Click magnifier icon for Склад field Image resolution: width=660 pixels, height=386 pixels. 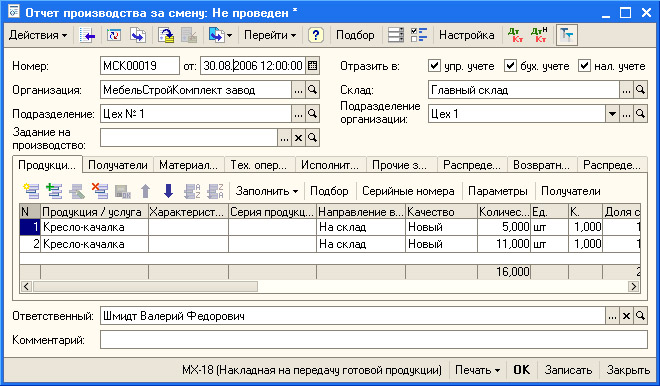pyautogui.click(x=640, y=90)
